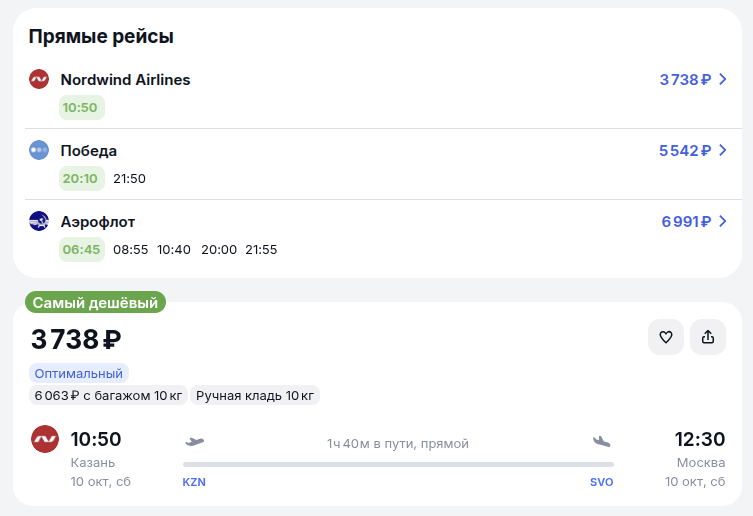Click the 10:50 departure time in ticket card
The height and width of the screenshot is (516, 753).
[96, 439]
